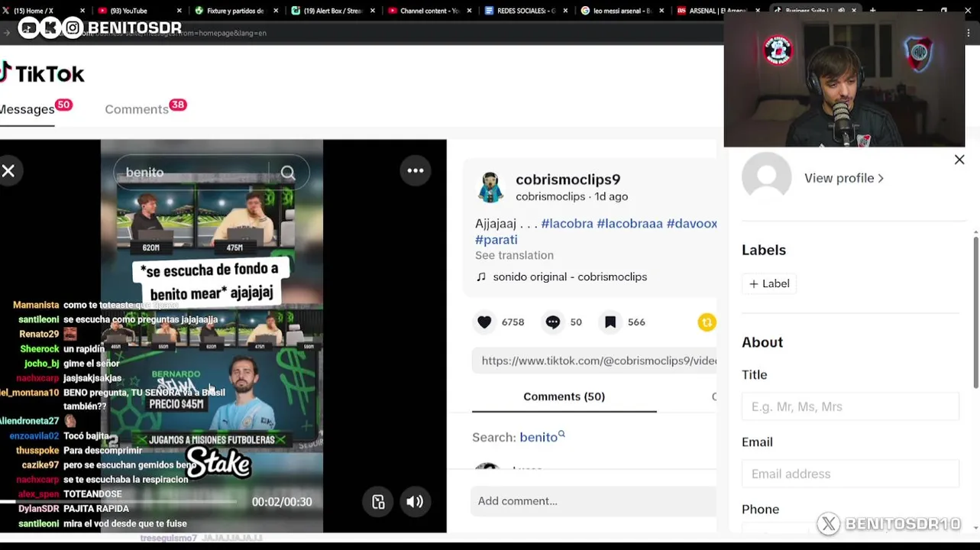
Task: Open the REDES SOCIALES browser tab
Action: [527, 11]
